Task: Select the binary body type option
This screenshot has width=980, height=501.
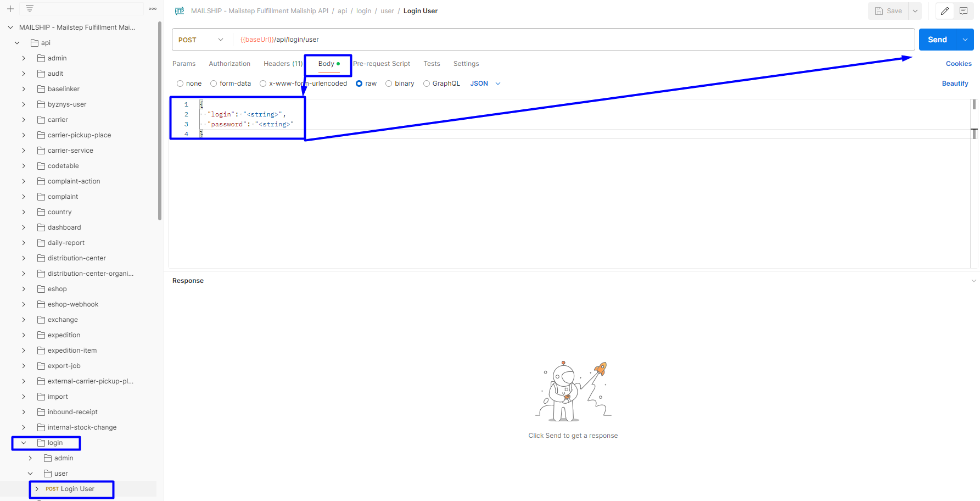Action: click(389, 83)
